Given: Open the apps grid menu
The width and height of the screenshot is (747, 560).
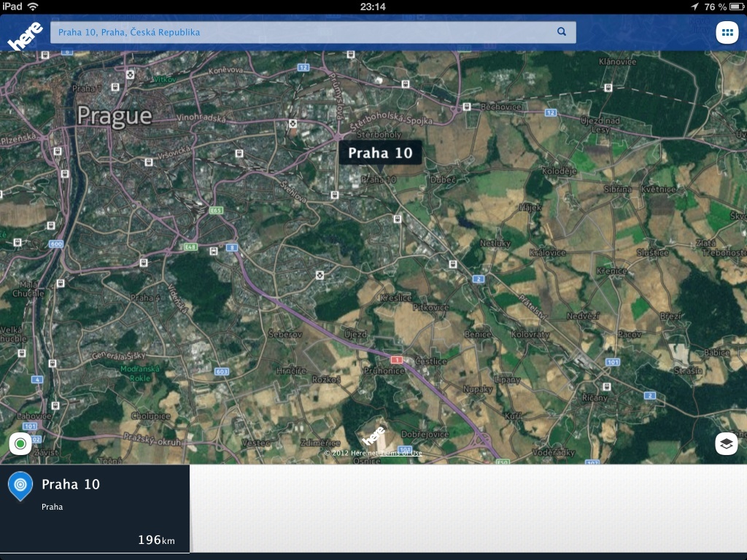Looking at the screenshot, I should click(729, 31).
